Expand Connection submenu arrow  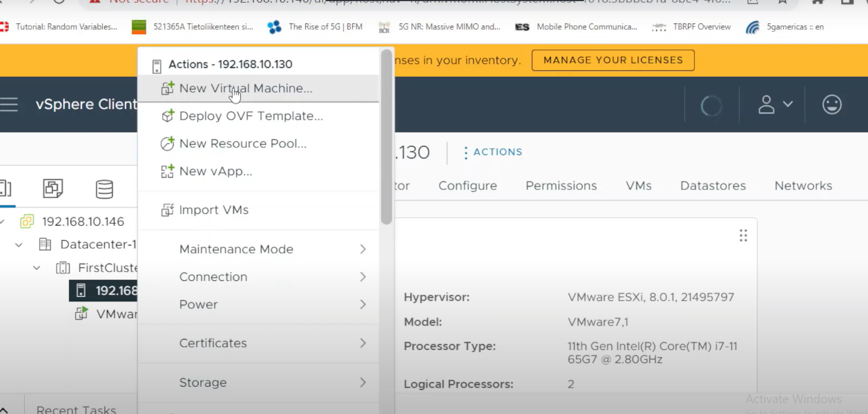pyautogui.click(x=363, y=277)
